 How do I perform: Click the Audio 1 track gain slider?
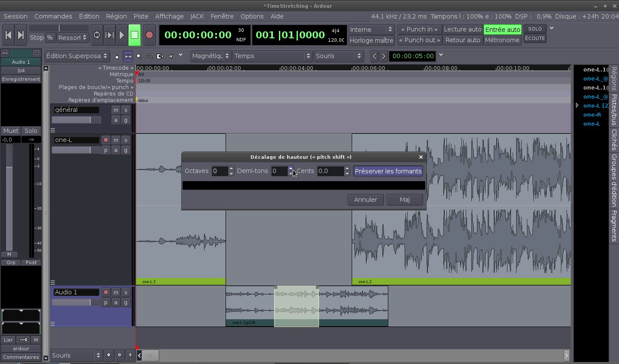76,302
